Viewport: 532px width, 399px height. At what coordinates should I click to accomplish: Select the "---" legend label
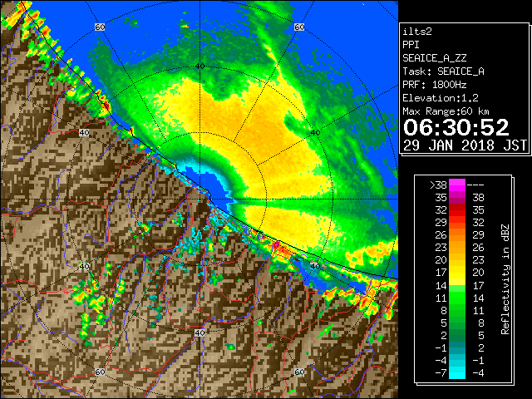coord(475,185)
